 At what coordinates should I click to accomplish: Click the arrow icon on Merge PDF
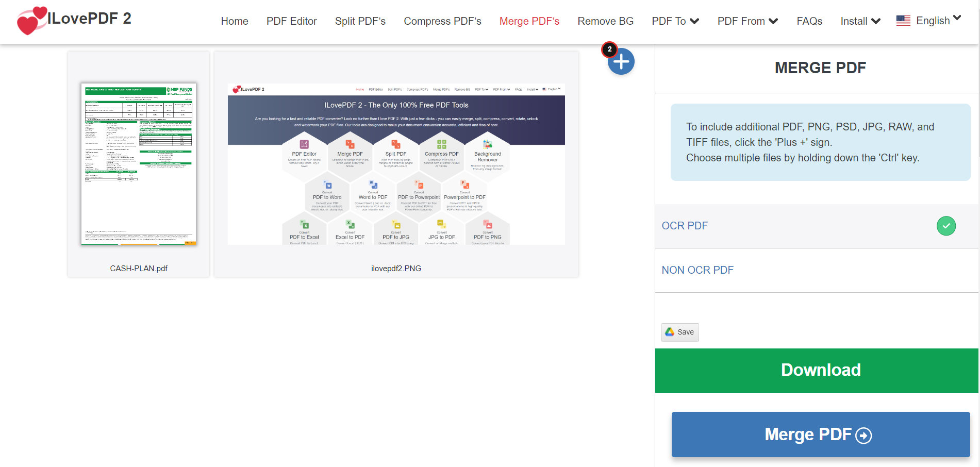pyautogui.click(x=863, y=436)
